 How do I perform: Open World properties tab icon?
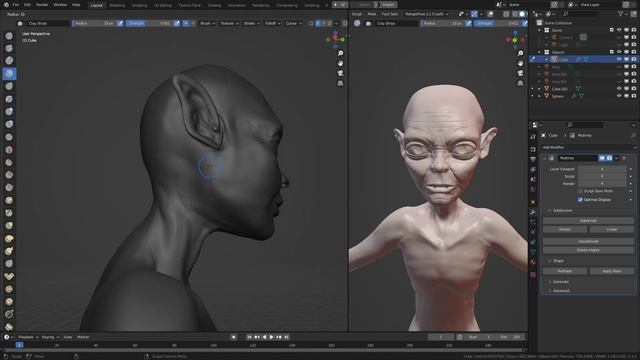(x=533, y=190)
